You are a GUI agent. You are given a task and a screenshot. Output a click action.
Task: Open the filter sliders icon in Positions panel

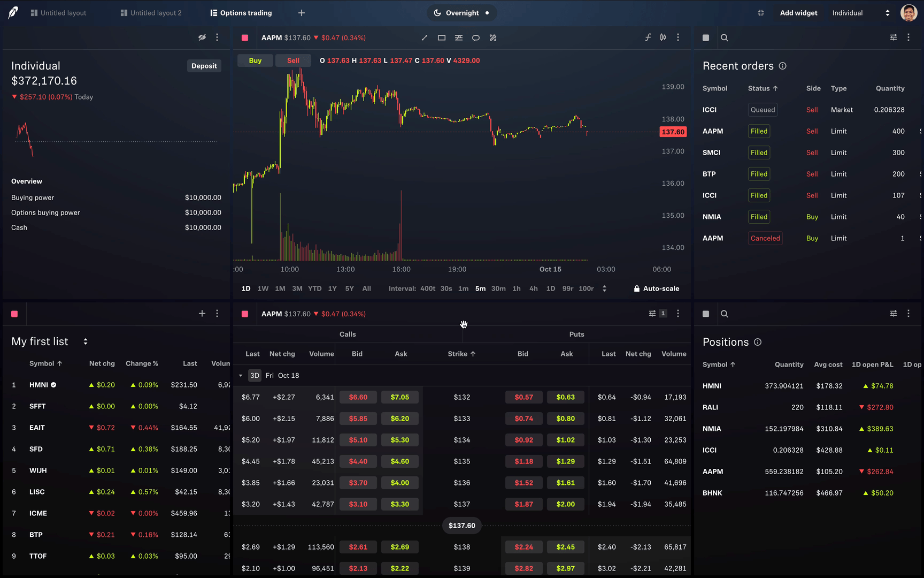click(893, 314)
